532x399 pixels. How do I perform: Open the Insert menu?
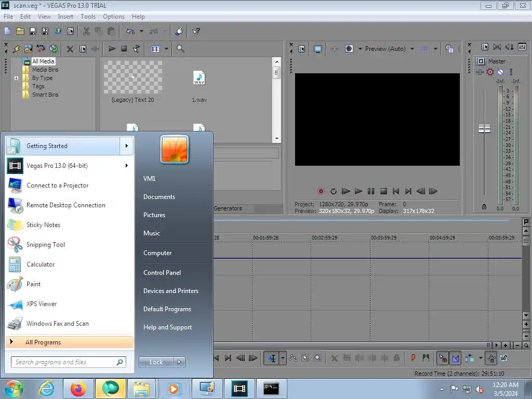click(65, 17)
